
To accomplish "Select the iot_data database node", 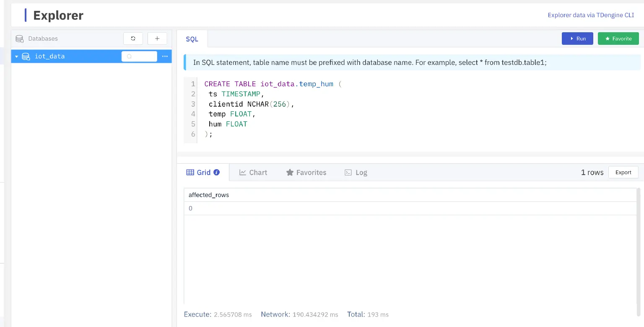I will click(x=49, y=57).
